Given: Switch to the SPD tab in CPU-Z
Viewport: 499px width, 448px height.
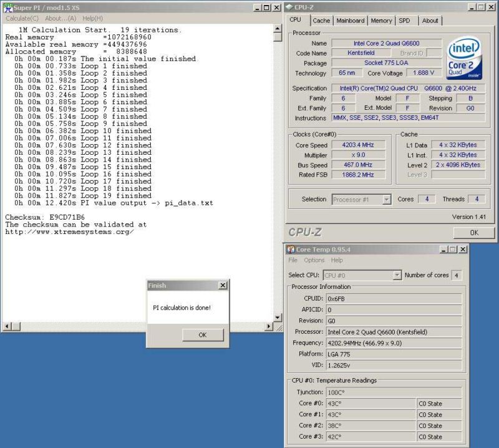Looking at the screenshot, I should click(x=404, y=21).
